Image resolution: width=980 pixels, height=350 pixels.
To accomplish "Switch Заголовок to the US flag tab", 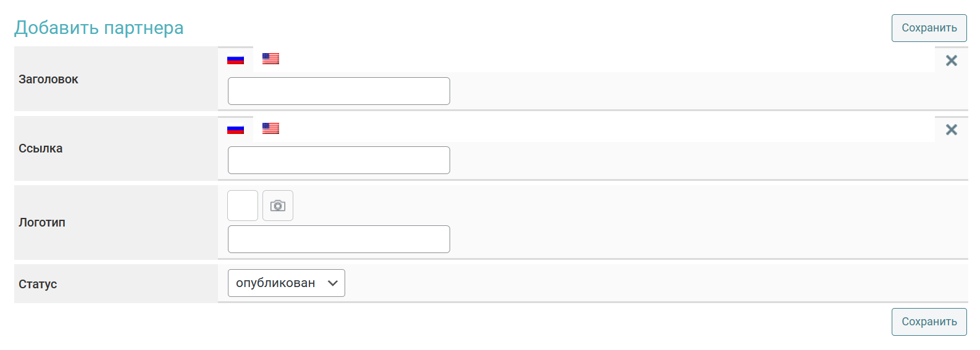I will pyautogui.click(x=270, y=59).
